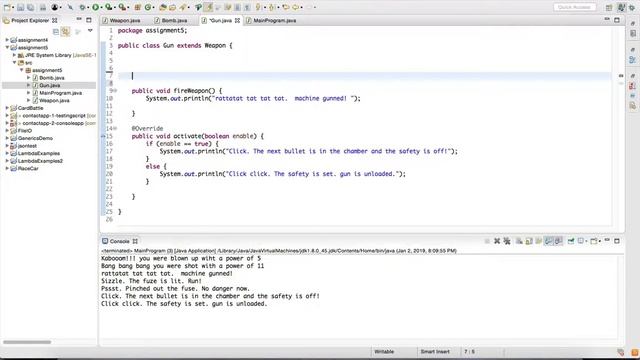The height and width of the screenshot is (360, 640).
Task: Select Weapon.java in Project Explorer tree
Action: coord(54,100)
